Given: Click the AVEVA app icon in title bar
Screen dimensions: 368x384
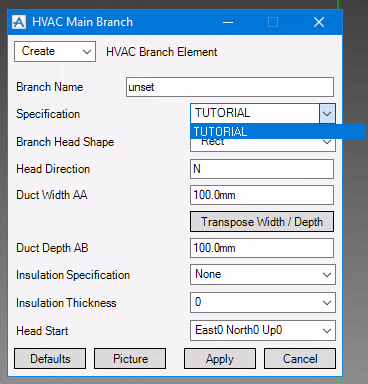Looking at the screenshot, I should click(x=19, y=22).
